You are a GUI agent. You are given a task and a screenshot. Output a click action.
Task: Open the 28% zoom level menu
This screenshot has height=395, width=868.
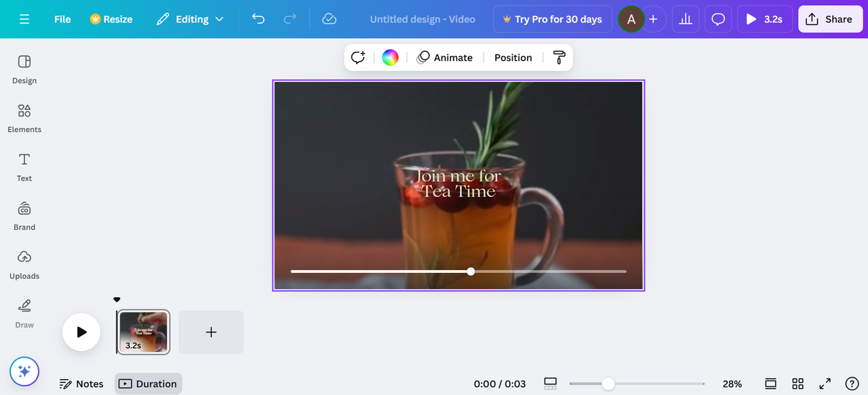732,383
